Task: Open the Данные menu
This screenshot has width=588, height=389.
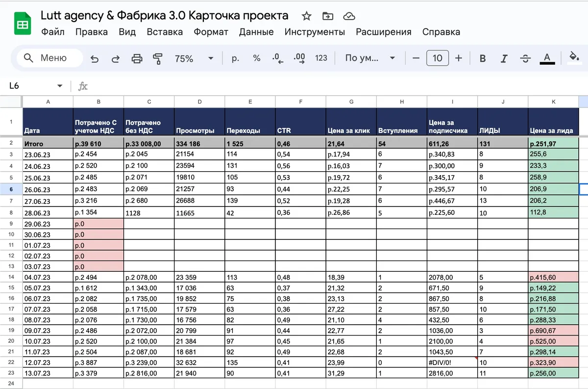Action: (256, 32)
